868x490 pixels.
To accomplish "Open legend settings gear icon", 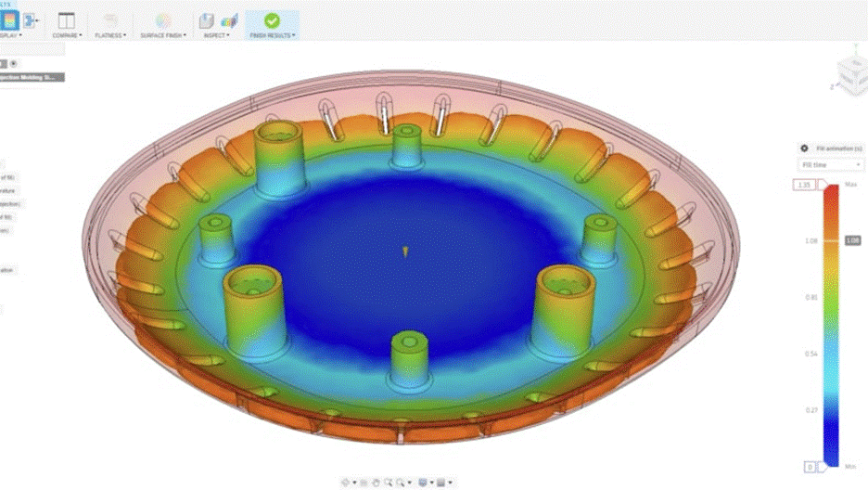I will point(804,148).
